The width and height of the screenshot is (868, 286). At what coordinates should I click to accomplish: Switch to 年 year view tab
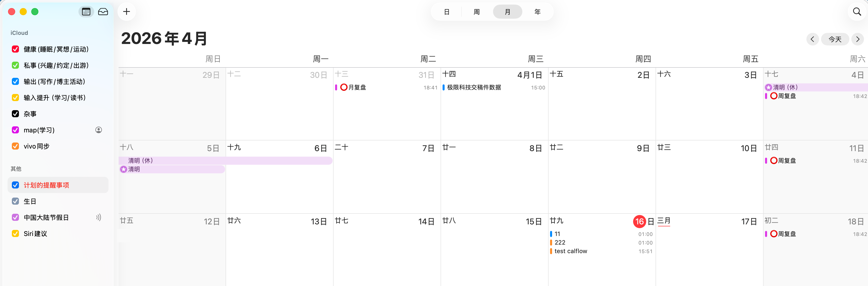[x=537, y=12]
